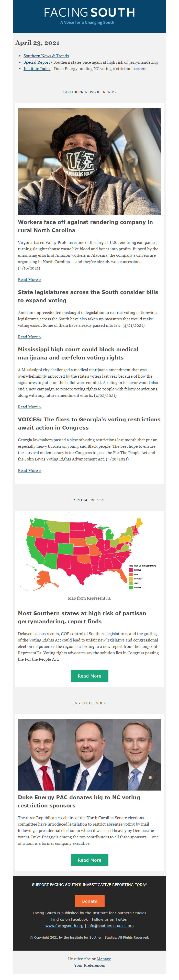This screenshot has width=179, height=980.
Task: Open the Southern News & Trends link
Action: pos(46,56)
